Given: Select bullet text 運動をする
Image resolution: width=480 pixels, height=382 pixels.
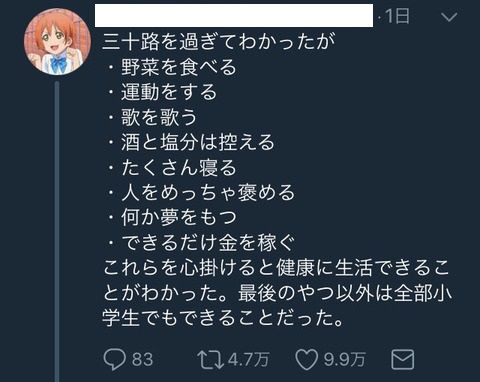Looking at the screenshot, I should tap(169, 92).
